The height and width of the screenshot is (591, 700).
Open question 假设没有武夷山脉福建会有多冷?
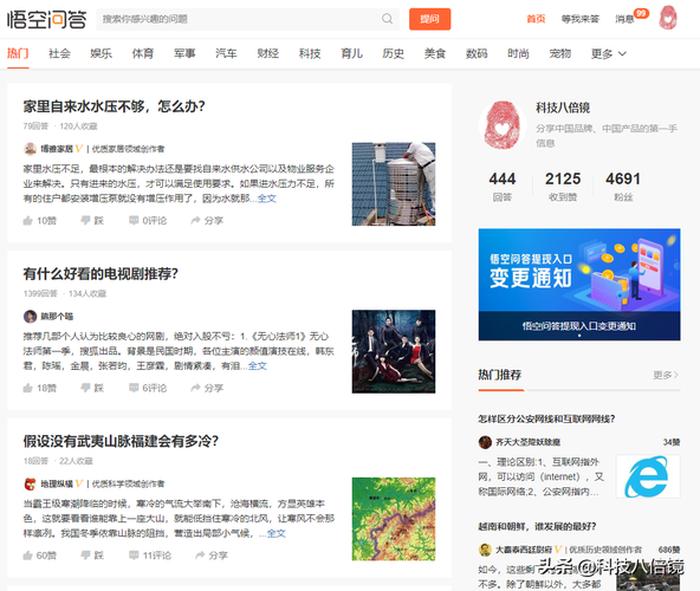tap(121, 441)
